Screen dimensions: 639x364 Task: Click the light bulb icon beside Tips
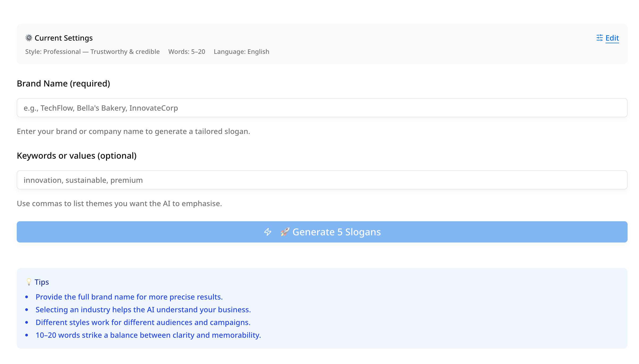(29, 282)
